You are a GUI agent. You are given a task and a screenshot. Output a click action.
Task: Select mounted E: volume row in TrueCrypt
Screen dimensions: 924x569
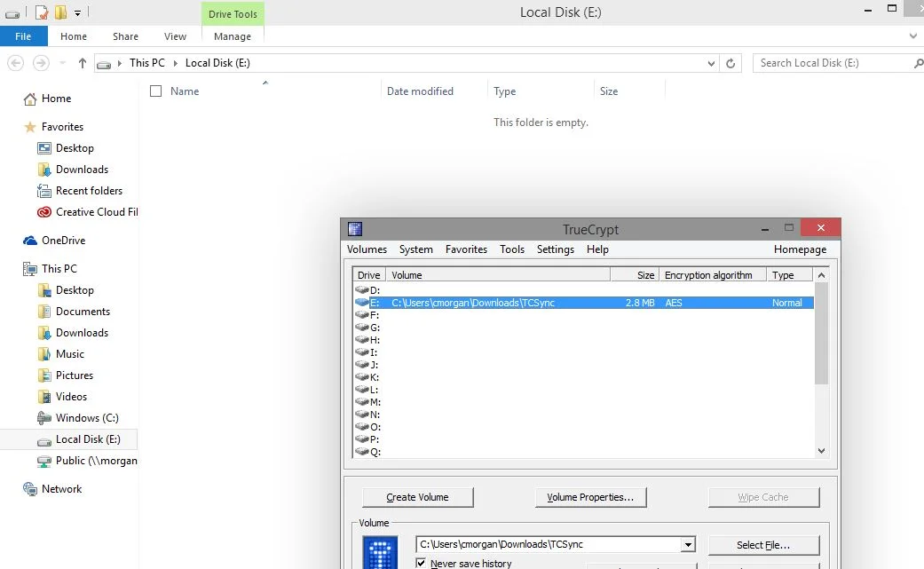click(x=583, y=303)
